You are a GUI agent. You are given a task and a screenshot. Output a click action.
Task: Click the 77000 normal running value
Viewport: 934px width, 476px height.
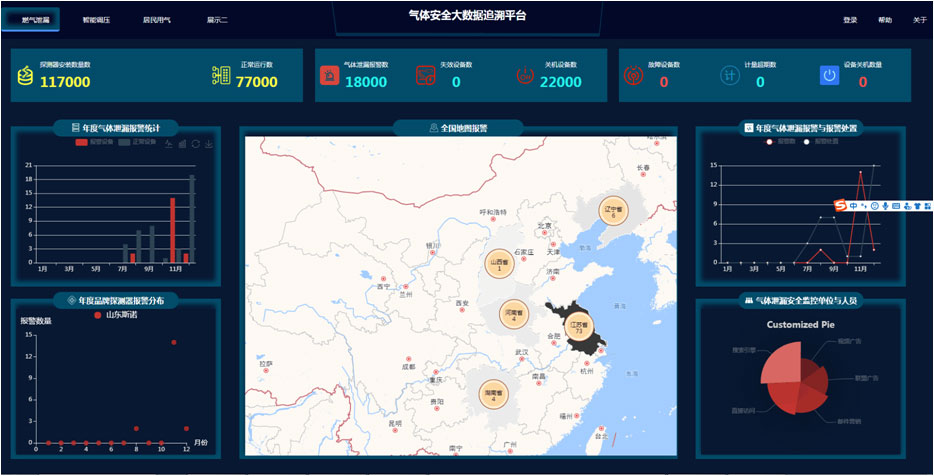(x=257, y=82)
